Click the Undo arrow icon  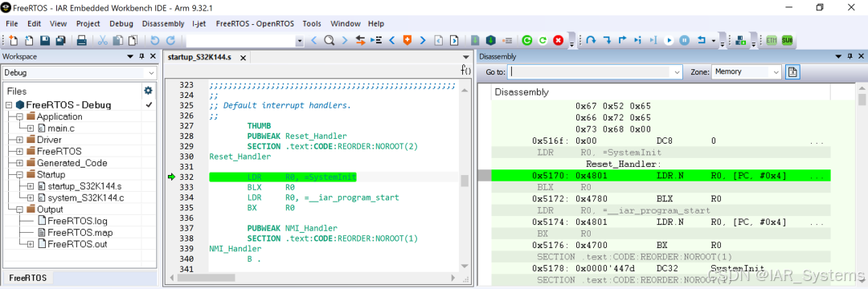[x=155, y=40]
